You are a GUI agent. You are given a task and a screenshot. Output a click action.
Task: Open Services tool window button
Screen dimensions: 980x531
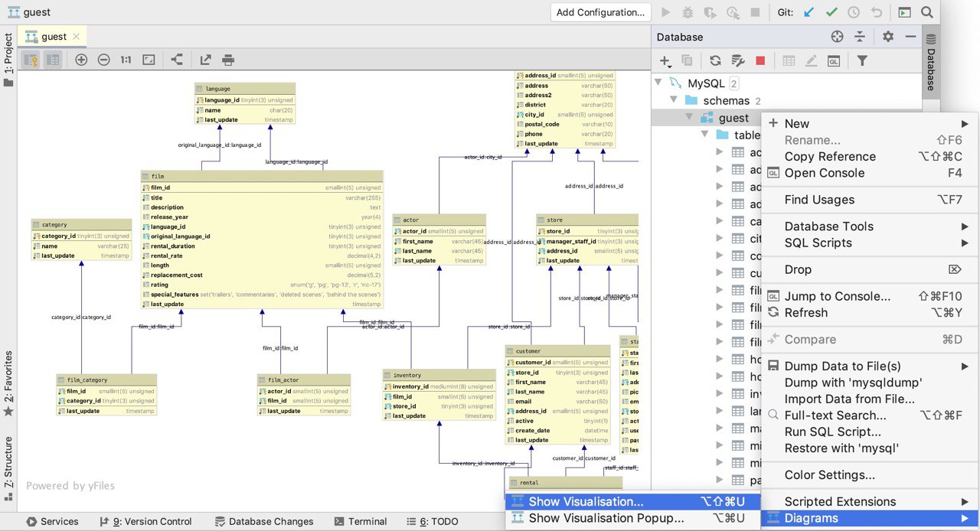52,522
